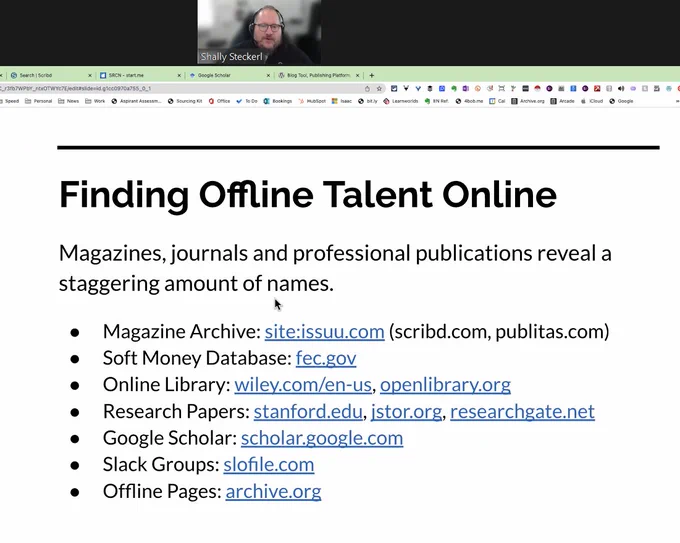Screen dimensions: 680x543
Task: Open a new browser tab with plus
Action: click(x=371, y=75)
